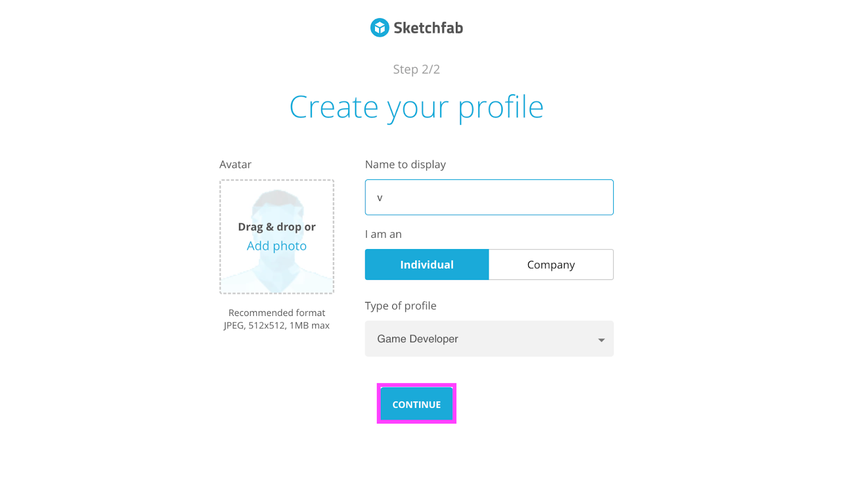The width and height of the screenshot is (857, 504).
Task: Click the Step 2/2 indicator text
Action: (416, 69)
